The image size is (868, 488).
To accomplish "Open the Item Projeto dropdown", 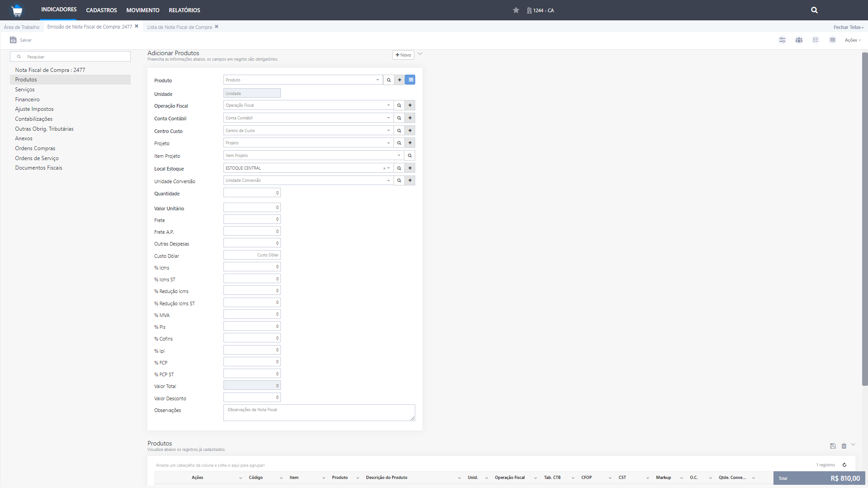I will [x=399, y=156].
